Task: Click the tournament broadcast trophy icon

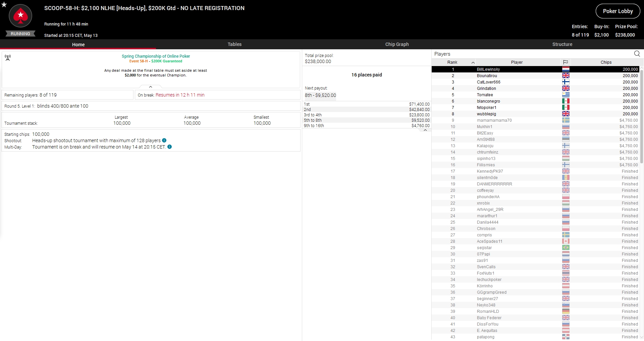Action: point(8,58)
